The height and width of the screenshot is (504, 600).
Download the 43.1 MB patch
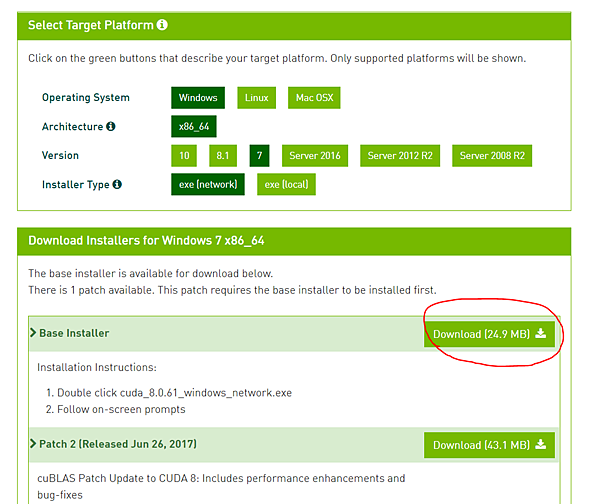pos(489,445)
